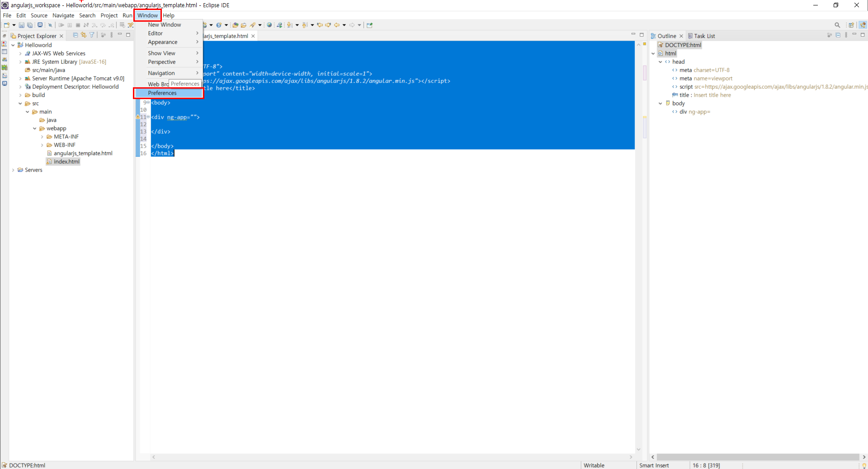This screenshot has height=469, width=868.
Task: Go to Next Annotation arrow icon
Action: point(290,25)
